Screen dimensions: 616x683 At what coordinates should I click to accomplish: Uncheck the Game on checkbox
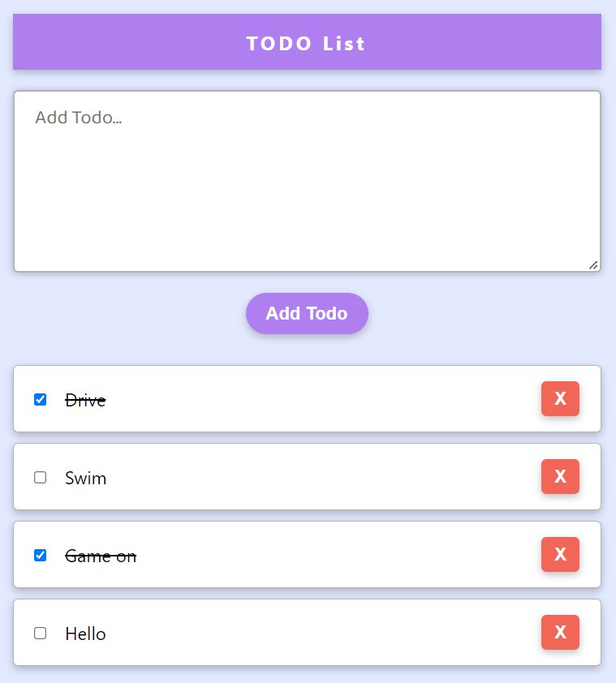[40, 555]
